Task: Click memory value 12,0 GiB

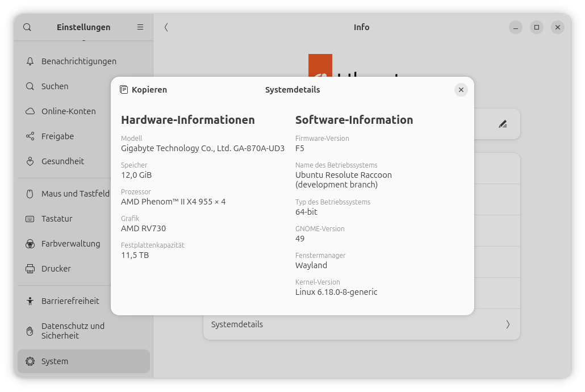Action: pos(136,175)
